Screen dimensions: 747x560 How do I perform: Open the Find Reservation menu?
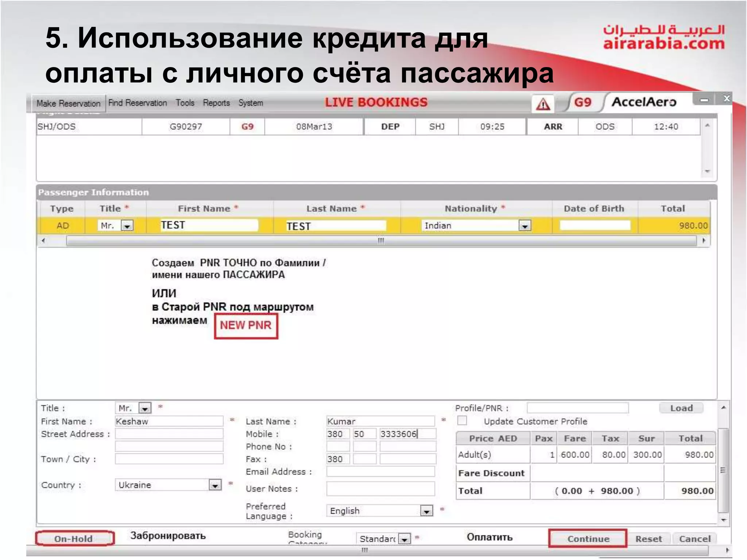pyautogui.click(x=138, y=103)
